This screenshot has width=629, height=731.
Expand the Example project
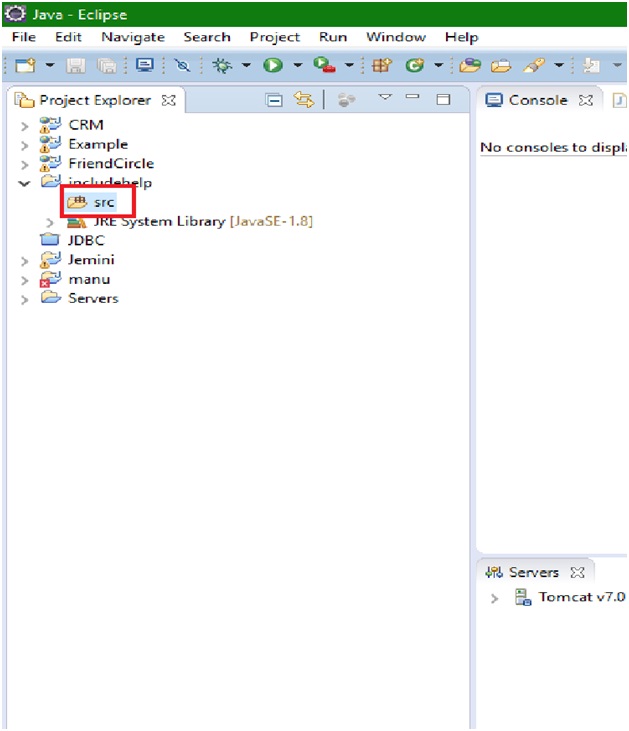click(x=25, y=145)
